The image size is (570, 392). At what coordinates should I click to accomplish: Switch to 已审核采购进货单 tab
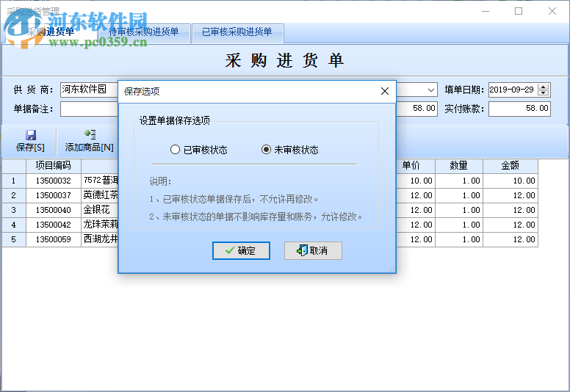(237, 32)
